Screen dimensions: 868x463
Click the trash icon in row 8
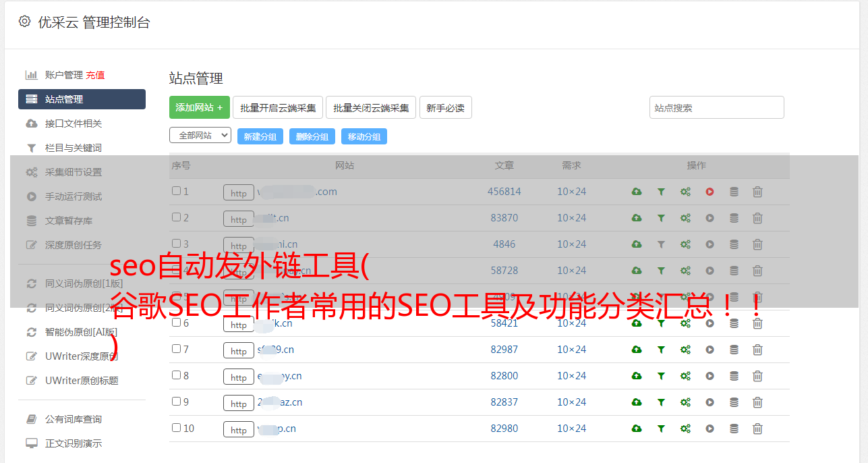pyautogui.click(x=757, y=376)
